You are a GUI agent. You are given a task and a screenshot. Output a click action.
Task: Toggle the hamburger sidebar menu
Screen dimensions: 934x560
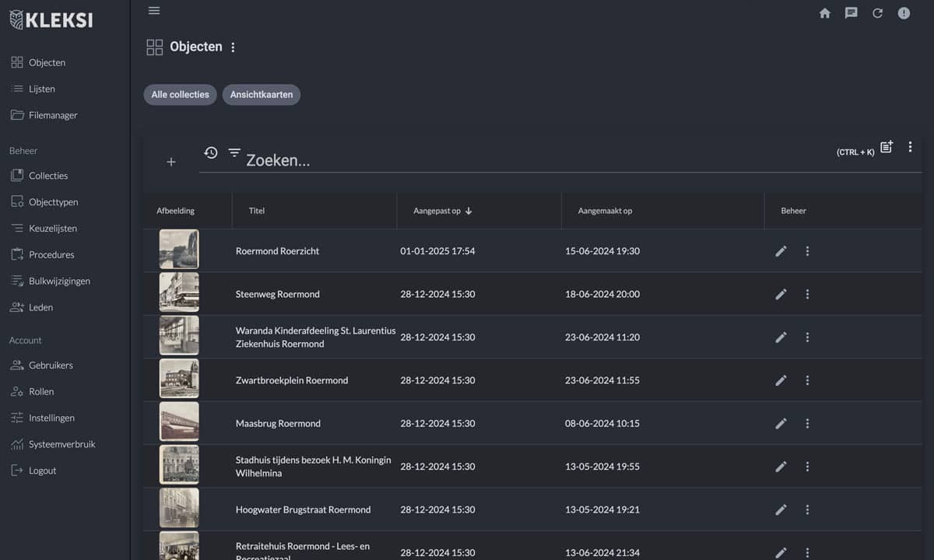[154, 11]
